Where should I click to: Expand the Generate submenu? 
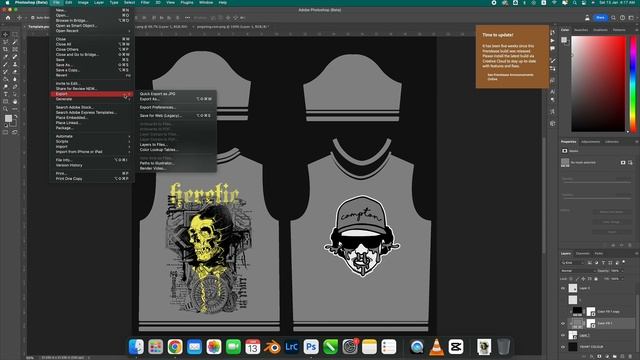click(93, 99)
